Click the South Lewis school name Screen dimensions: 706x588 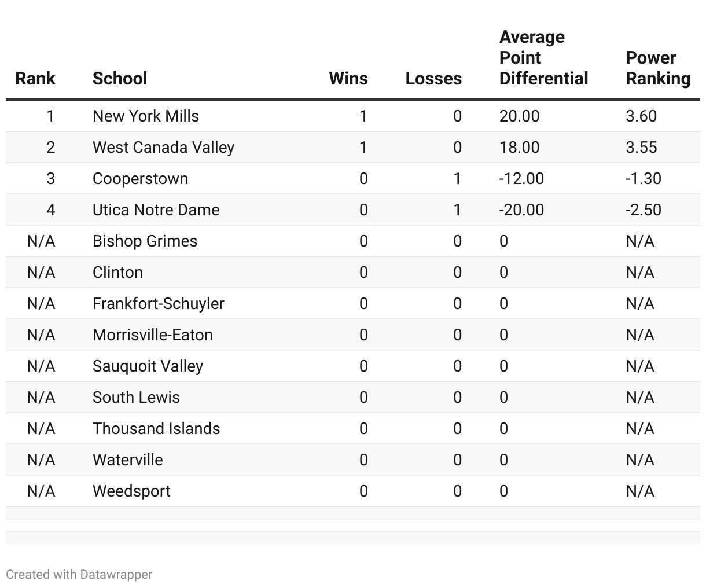point(136,397)
